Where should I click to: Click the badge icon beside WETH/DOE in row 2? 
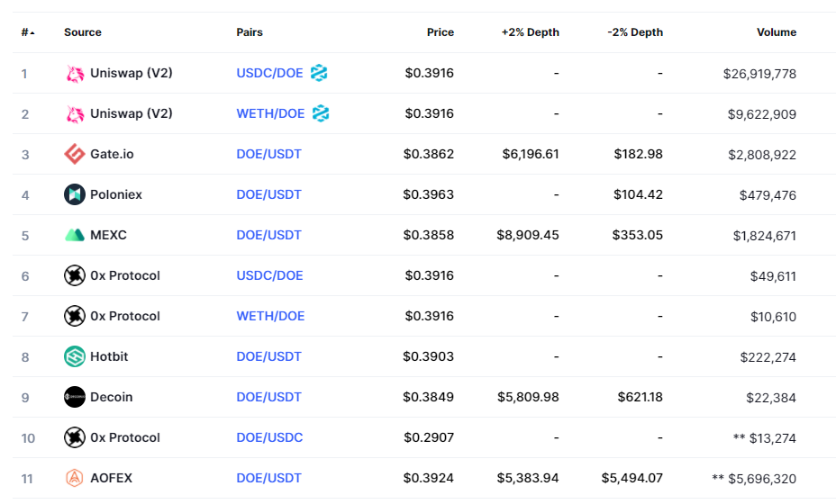pos(321,112)
